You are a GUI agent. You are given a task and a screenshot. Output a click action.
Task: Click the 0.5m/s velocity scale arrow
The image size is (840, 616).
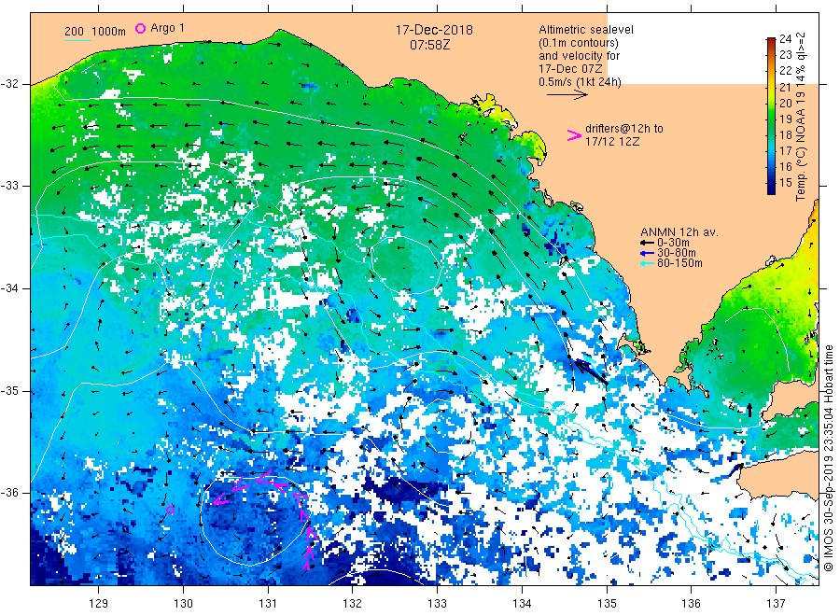pos(567,95)
